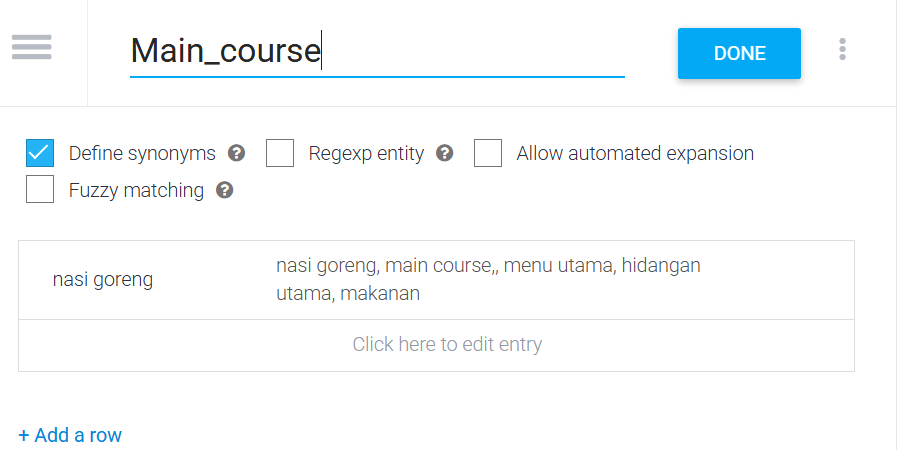This screenshot has width=897, height=450.
Task: Enable the Allow automated expansion checkbox
Action: pos(488,154)
